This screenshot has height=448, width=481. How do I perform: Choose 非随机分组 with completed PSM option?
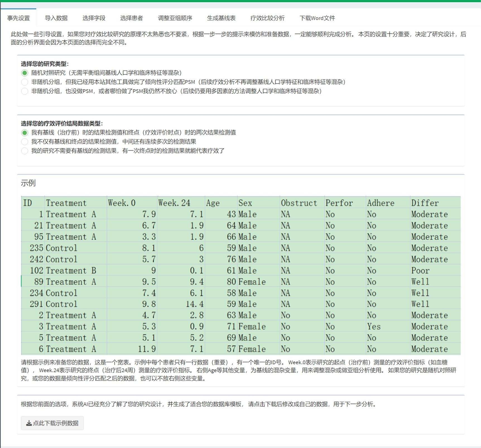[25, 82]
